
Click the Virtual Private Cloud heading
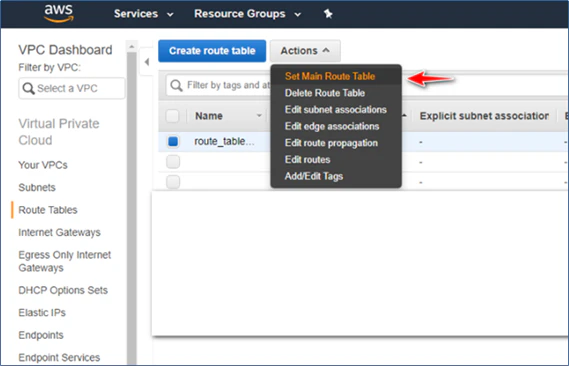pos(59,132)
